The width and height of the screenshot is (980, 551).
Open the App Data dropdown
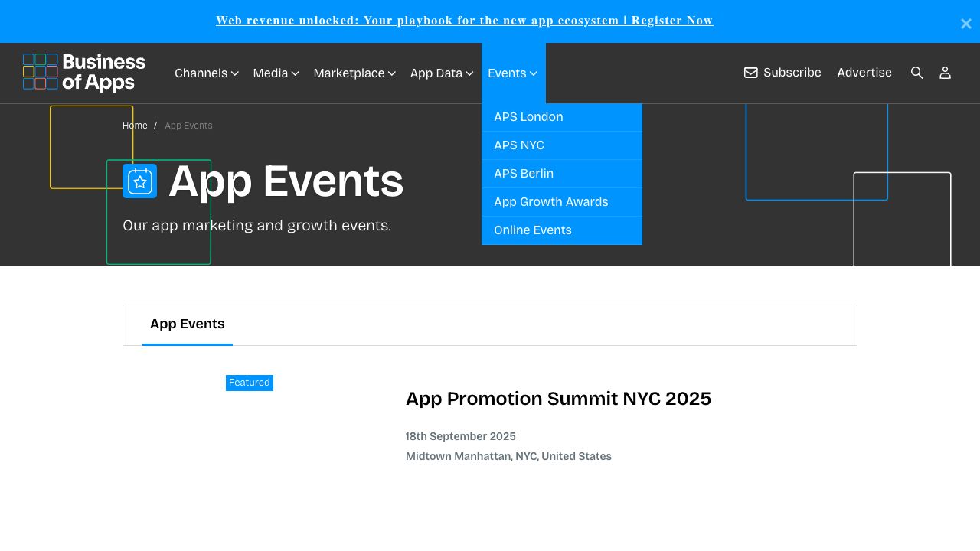(x=441, y=73)
